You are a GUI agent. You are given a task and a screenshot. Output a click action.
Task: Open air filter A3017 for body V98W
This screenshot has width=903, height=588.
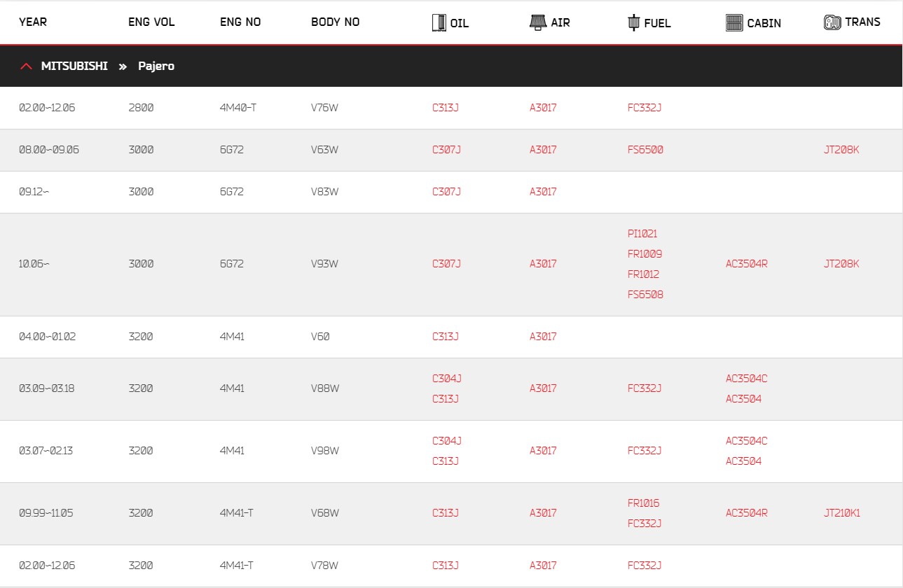[543, 451]
